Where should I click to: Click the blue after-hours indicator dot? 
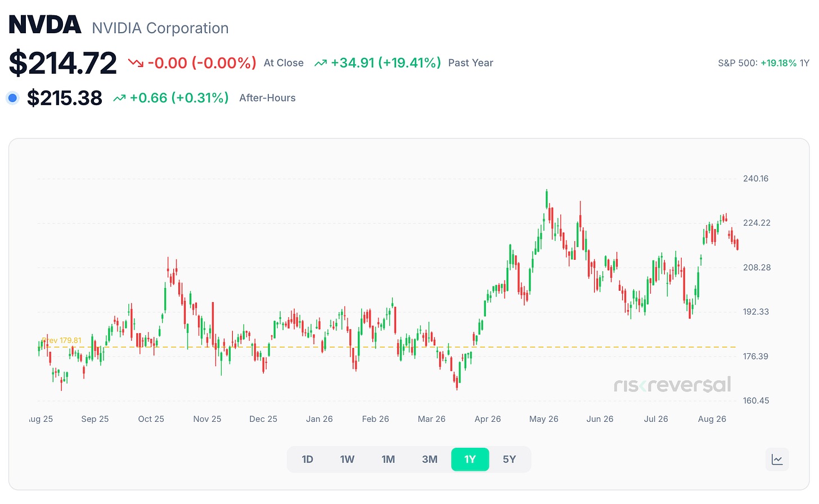[x=12, y=98]
